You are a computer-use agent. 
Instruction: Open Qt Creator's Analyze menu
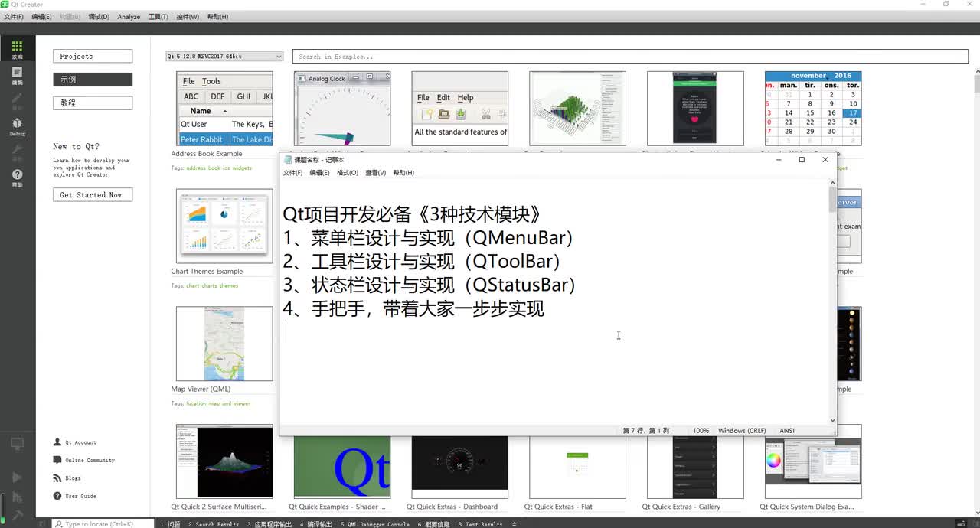click(x=129, y=17)
